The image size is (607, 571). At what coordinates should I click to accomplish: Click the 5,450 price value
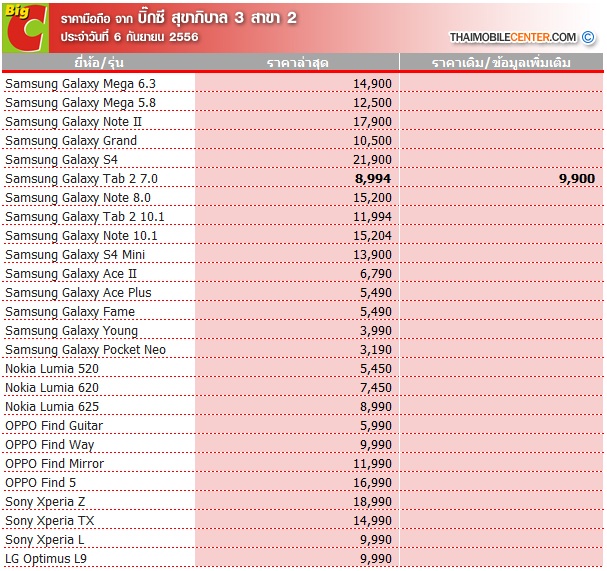point(376,368)
